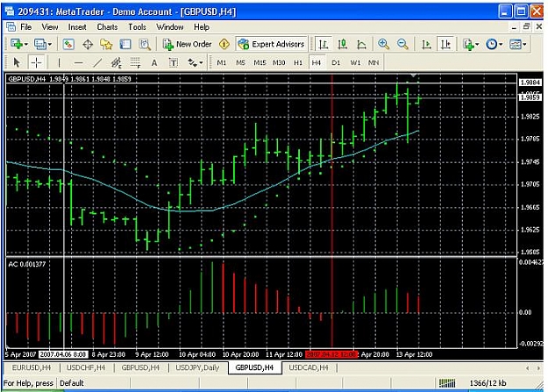
Task: Click the Profiles icon
Action: (39, 45)
